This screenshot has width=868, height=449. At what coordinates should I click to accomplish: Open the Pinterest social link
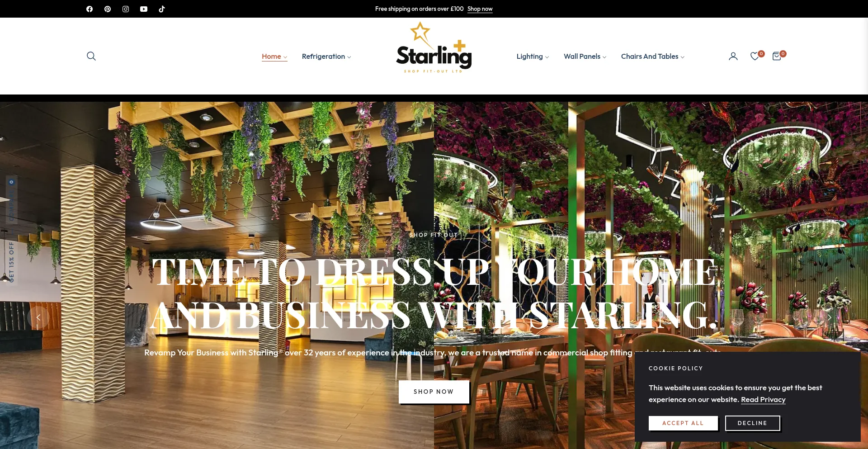coord(108,9)
